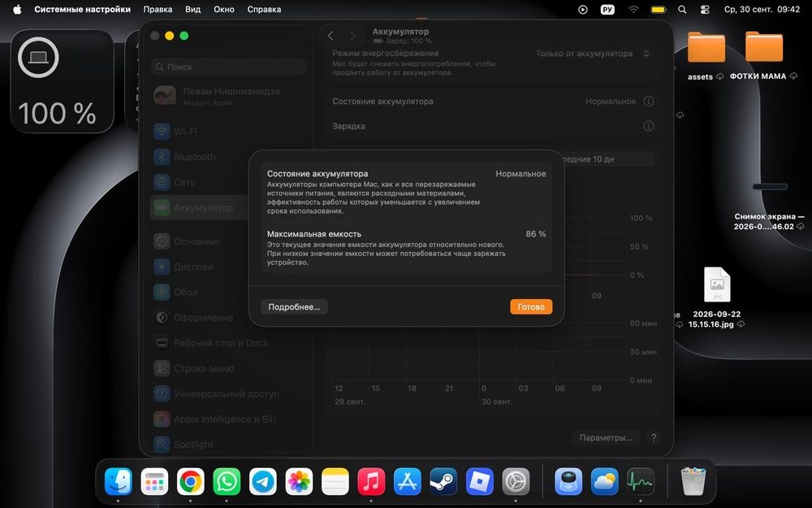Open the Weather app in the Dock
The image size is (812, 508).
(x=604, y=481)
